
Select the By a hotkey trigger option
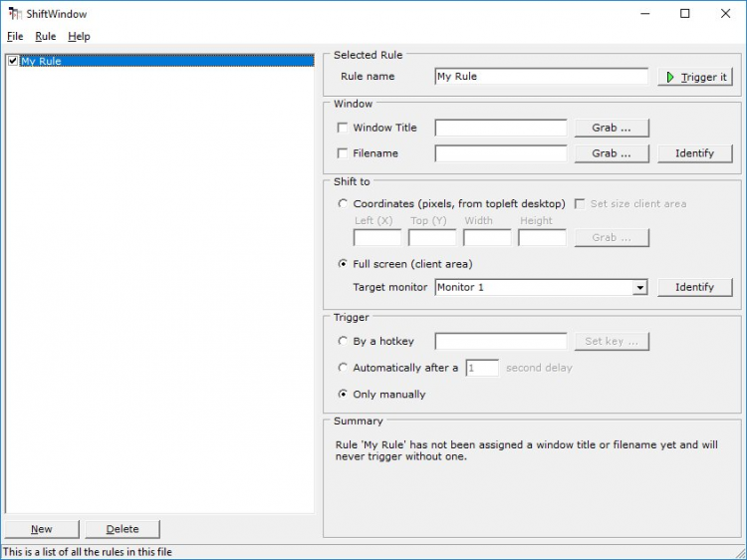[342, 341]
